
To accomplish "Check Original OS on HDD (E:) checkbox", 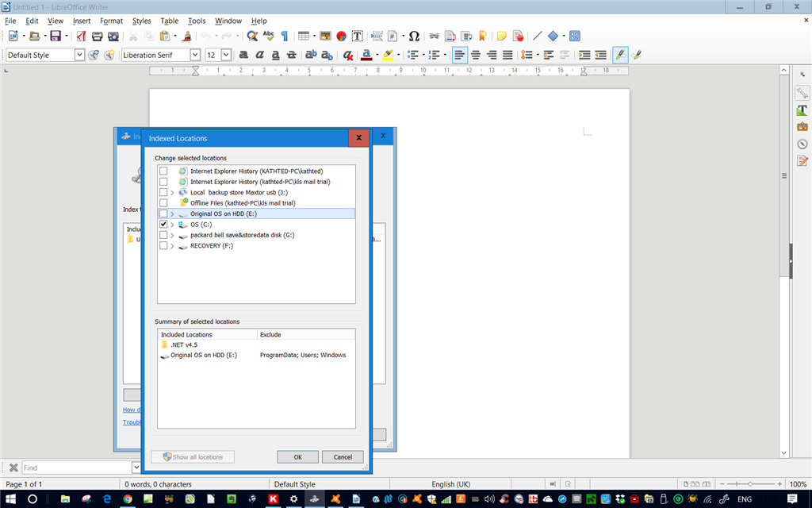I will (163, 214).
